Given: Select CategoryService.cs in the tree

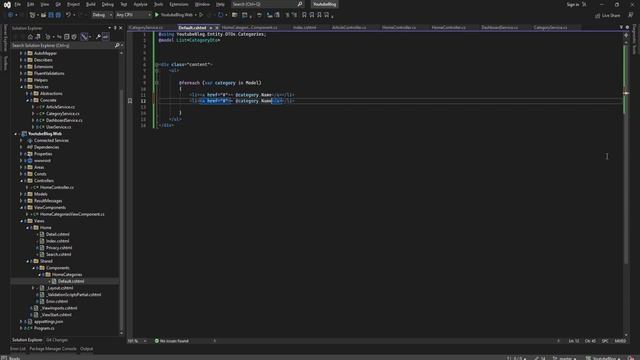Looking at the screenshot, I should [62, 113].
